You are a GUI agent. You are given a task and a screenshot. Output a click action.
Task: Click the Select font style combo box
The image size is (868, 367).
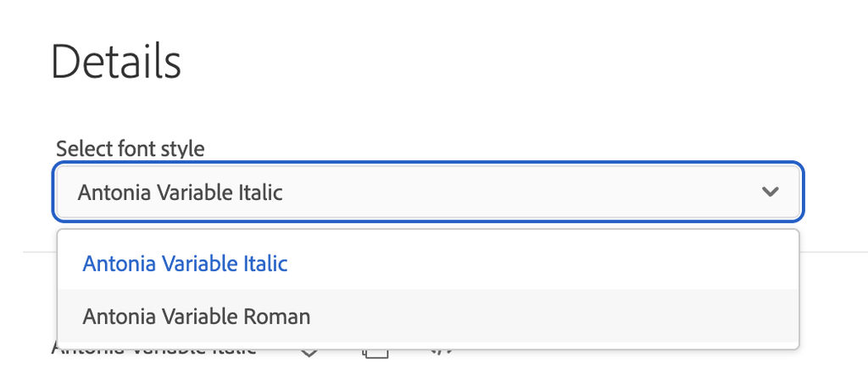[428, 192]
